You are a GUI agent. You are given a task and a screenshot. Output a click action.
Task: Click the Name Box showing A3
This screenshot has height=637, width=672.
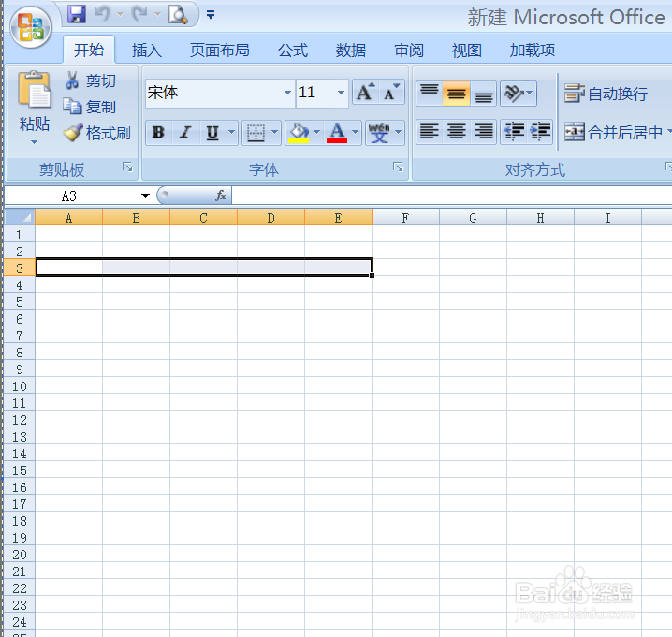[71, 195]
